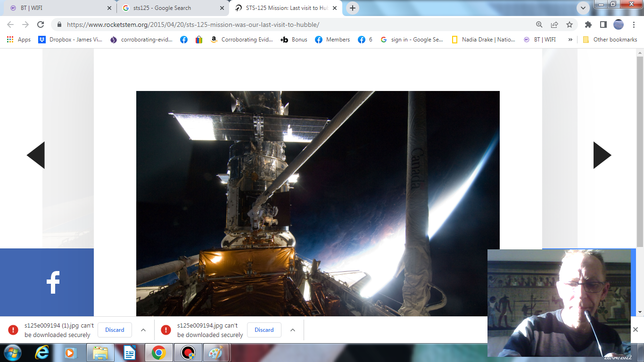Open the Chrome three-dot menu
The width and height of the screenshot is (644, 362).
tap(634, 25)
